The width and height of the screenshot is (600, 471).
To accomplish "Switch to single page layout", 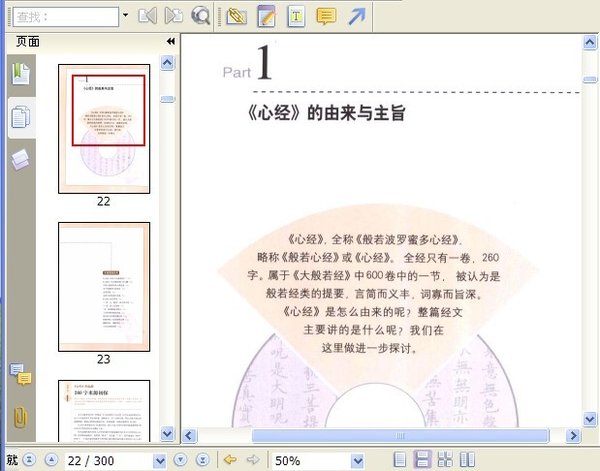I will [399, 460].
